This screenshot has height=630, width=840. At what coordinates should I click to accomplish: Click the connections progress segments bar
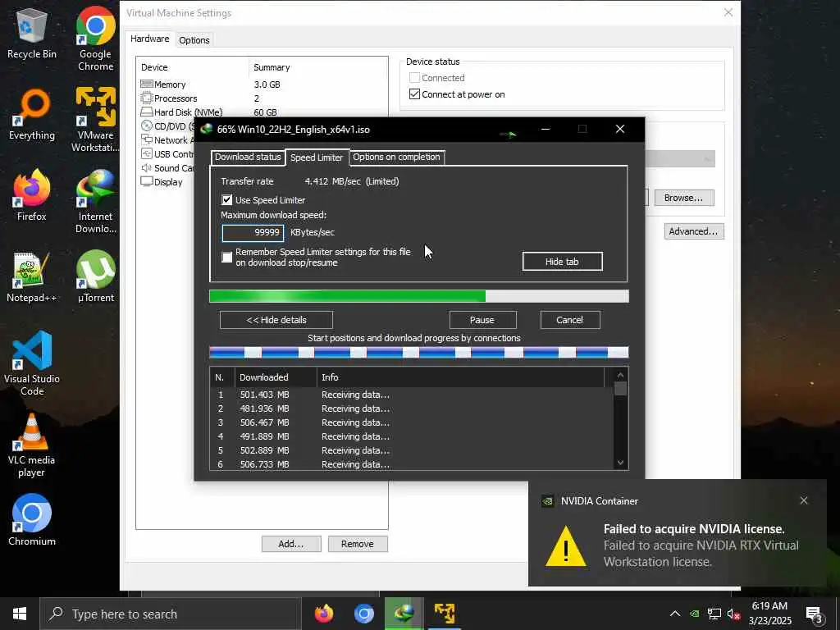[x=418, y=352]
